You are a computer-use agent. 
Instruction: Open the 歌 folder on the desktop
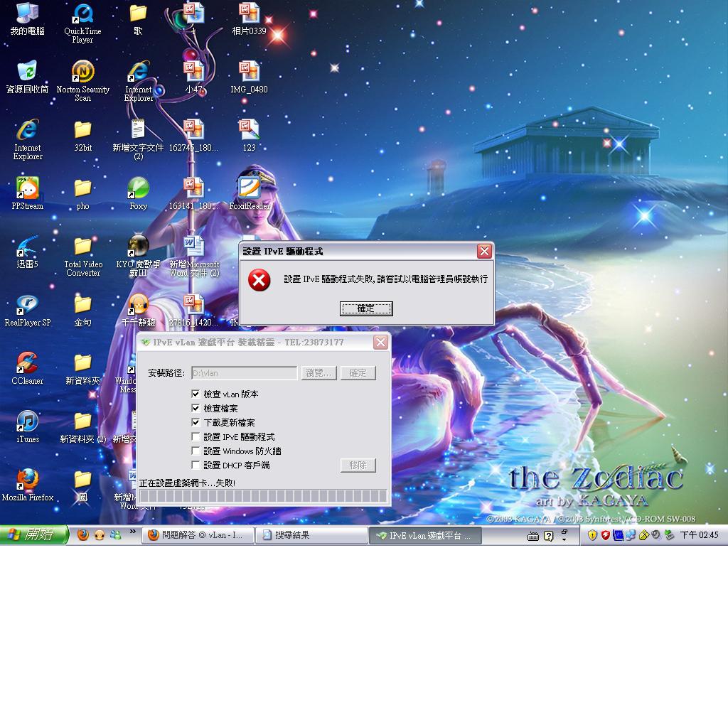click(138, 19)
